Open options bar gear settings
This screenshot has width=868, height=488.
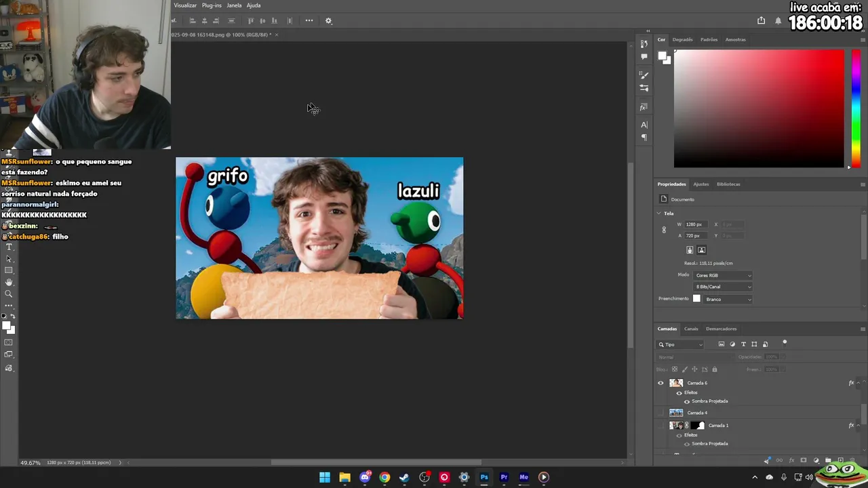pyautogui.click(x=329, y=21)
